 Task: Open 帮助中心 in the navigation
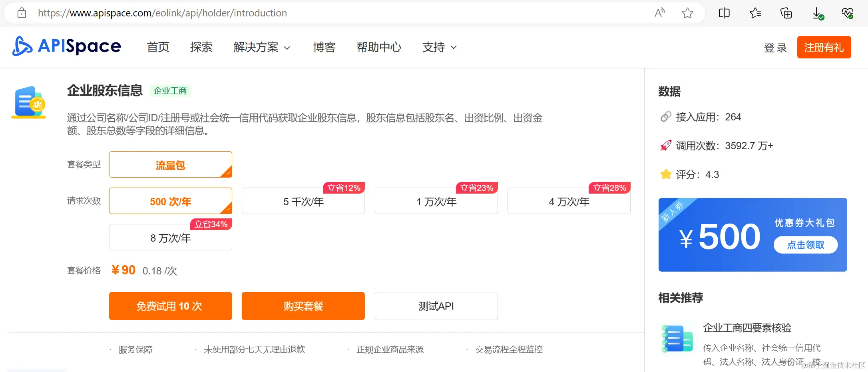click(379, 47)
